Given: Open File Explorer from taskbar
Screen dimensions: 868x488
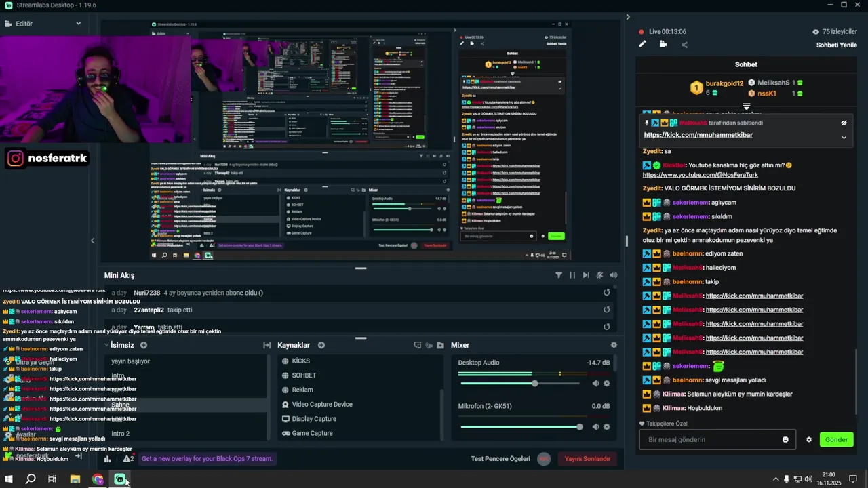Looking at the screenshot, I should pyautogui.click(x=75, y=479).
